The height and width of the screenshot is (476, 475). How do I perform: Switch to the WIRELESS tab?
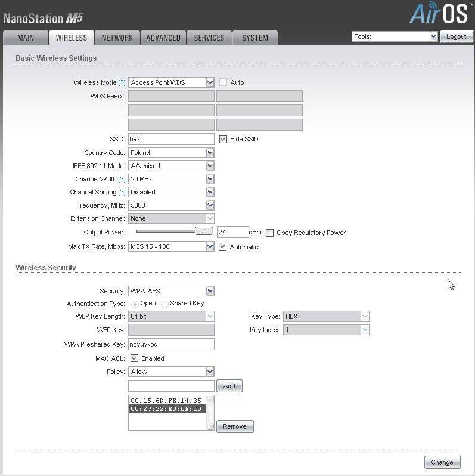(x=72, y=38)
